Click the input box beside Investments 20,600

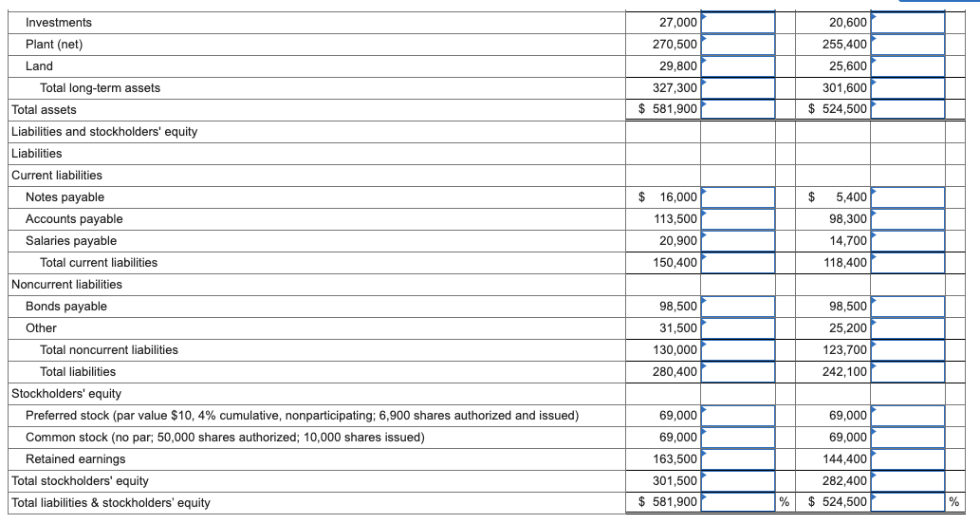[x=908, y=23]
